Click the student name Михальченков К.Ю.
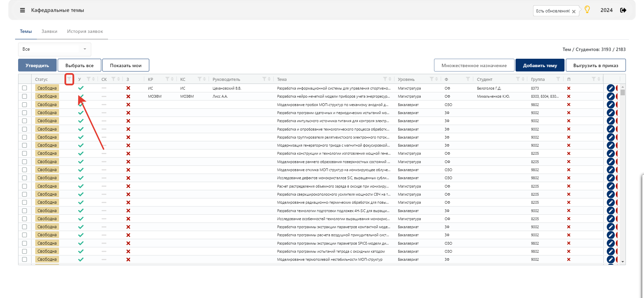Image resolution: width=644 pixels, height=298 pixels. click(x=493, y=96)
